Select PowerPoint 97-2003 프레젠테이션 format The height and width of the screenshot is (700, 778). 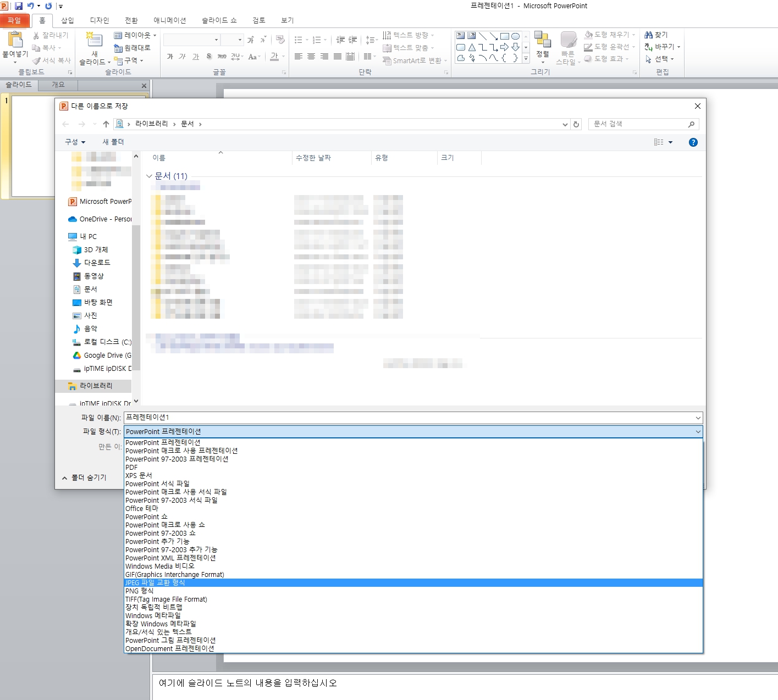(413, 459)
